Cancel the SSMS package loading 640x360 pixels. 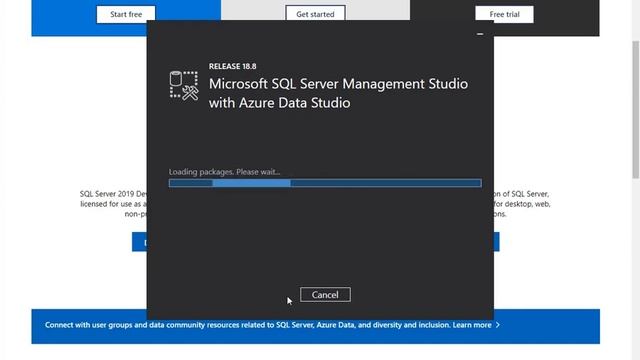tap(325, 295)
